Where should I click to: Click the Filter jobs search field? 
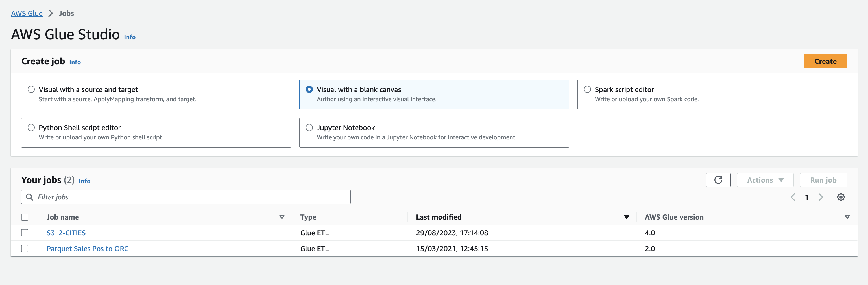(x=186, y=197)
